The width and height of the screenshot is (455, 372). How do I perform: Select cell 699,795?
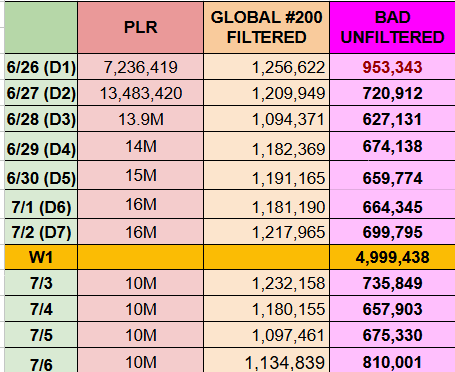coord(392,232)
